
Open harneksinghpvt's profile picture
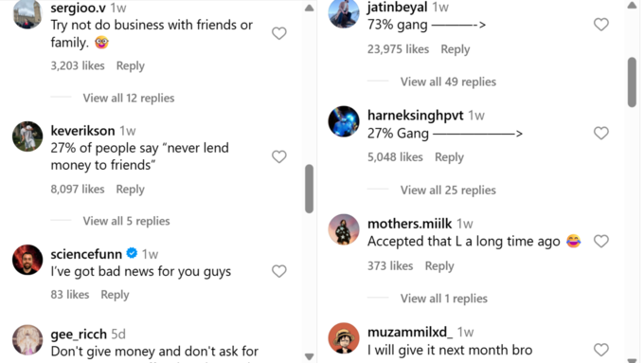344,121
